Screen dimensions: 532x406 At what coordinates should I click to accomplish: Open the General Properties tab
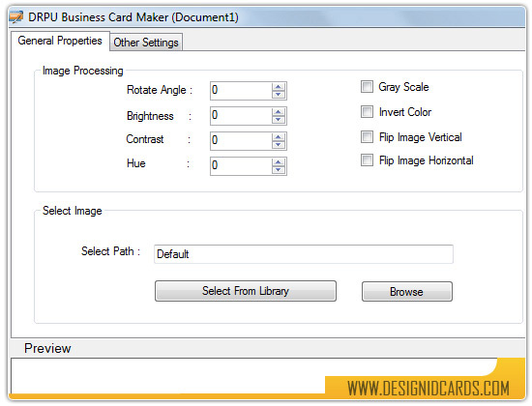pyautogui.click(x=60, y=41)
